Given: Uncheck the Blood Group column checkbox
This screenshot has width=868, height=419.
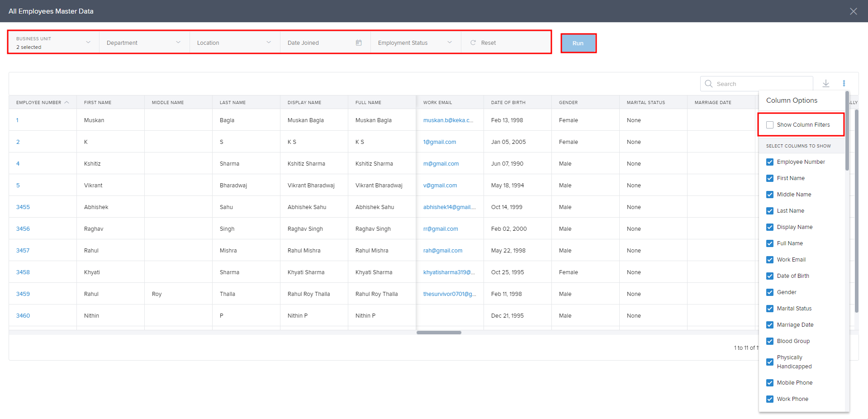Looking at the screenshot, I should [x=770, y=341].
